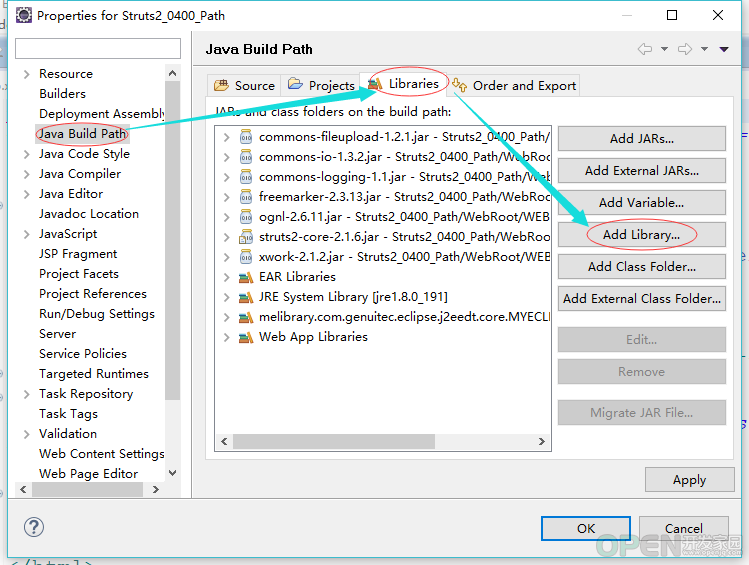Screen dimensions: 749x565
Task: Select Deployment Assembly in the sidebar
Action: (x=102, y=114)
